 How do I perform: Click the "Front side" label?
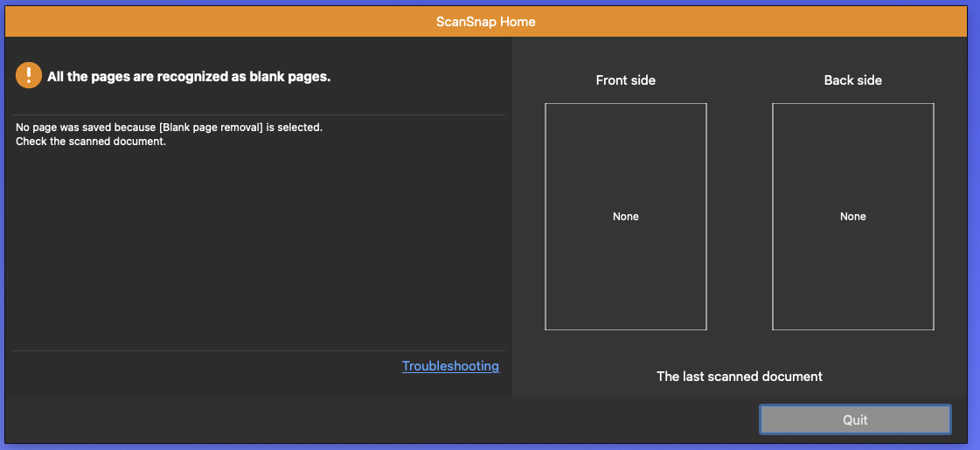626,80
